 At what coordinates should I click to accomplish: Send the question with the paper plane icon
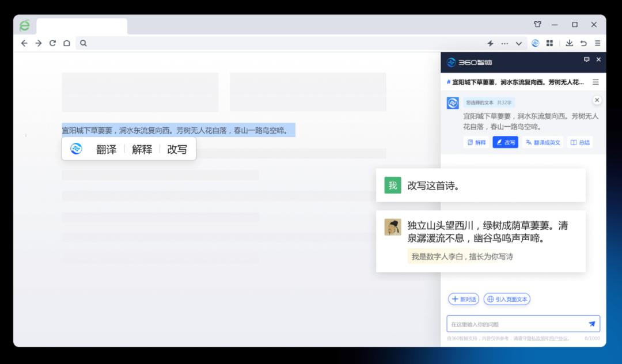(x=591, y=324)
